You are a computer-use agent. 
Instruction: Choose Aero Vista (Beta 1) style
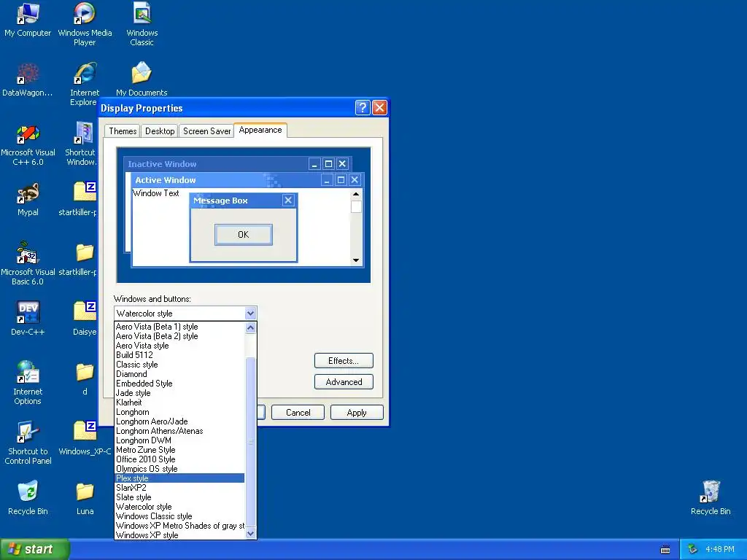pos(180,327)
